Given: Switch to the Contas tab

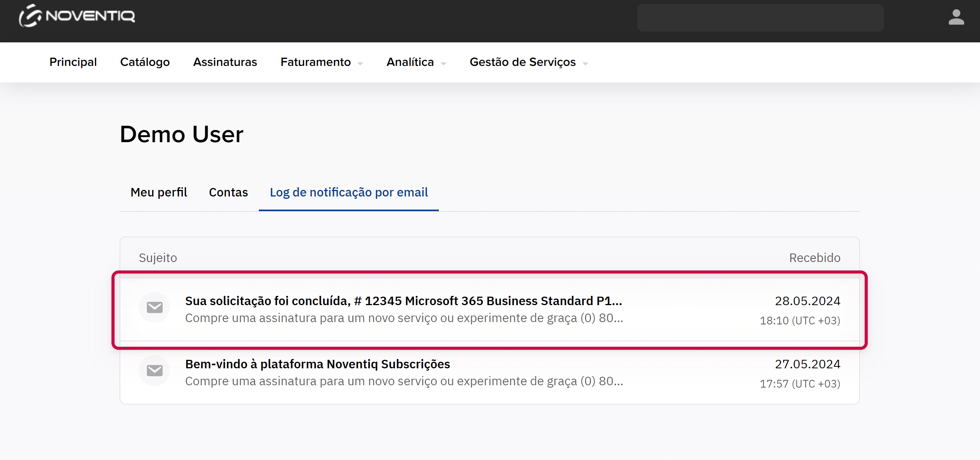Looking at the screenshot, I should (228, 192).
